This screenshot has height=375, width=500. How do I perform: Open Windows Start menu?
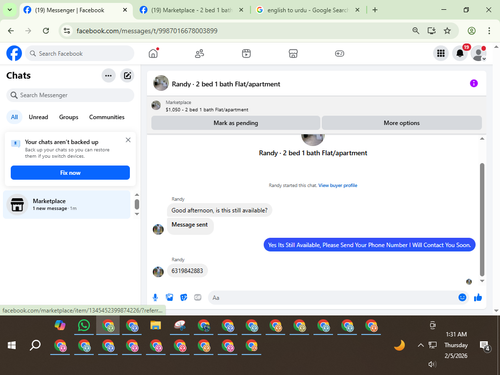click(x=12, y=345)
